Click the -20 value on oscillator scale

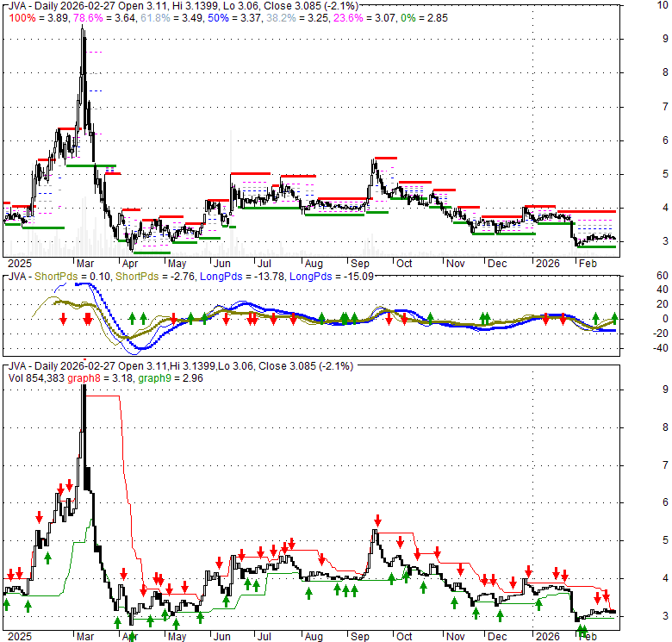(661, 333)
